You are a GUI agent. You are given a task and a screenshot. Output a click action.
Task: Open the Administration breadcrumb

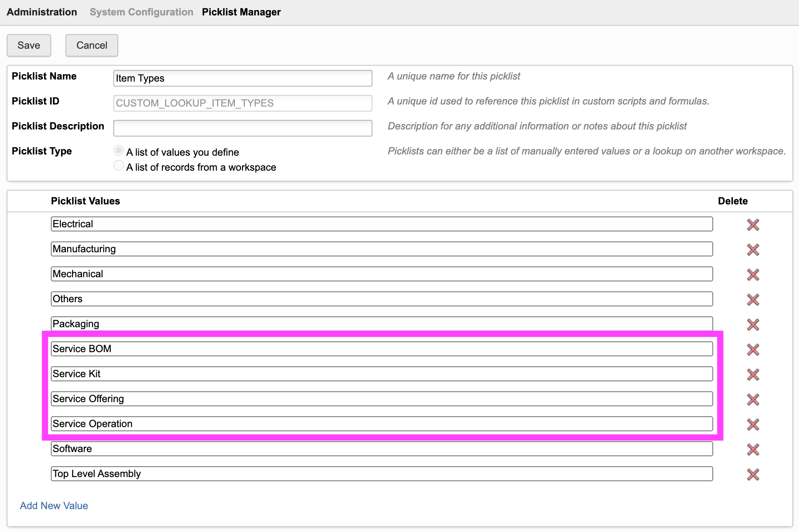42,12
